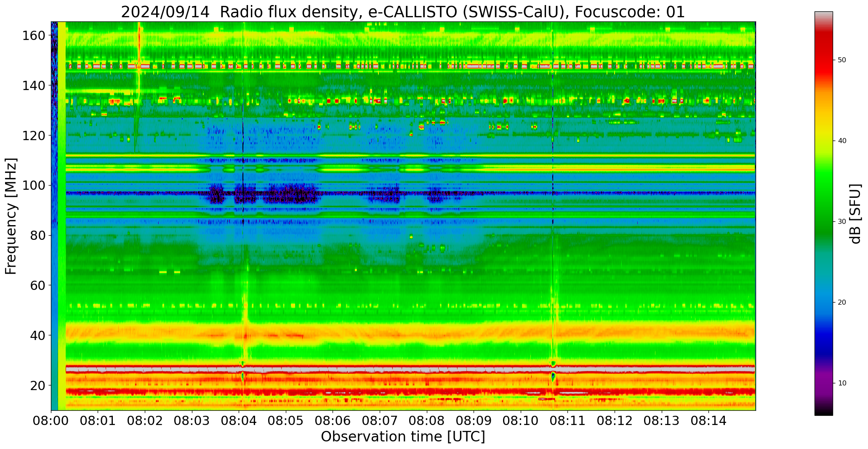
Task: Click the 08:13 time tick label
Action: tap(662, 421)
